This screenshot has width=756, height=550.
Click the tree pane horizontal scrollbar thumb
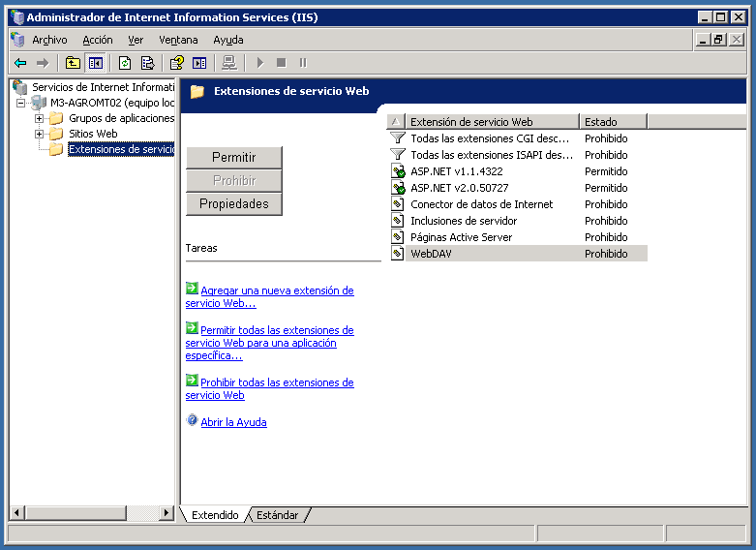point(76,512)
